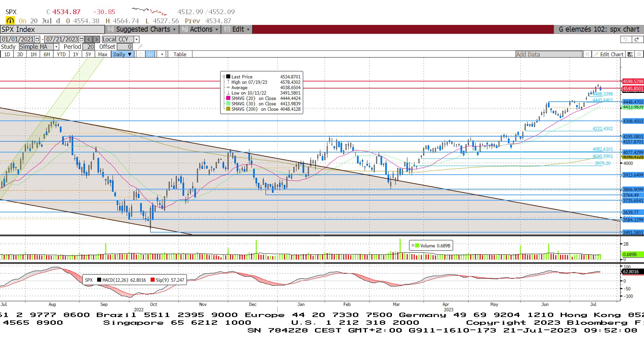
Task: Click the double-chevron collapse icon
Action: [587, 54]
